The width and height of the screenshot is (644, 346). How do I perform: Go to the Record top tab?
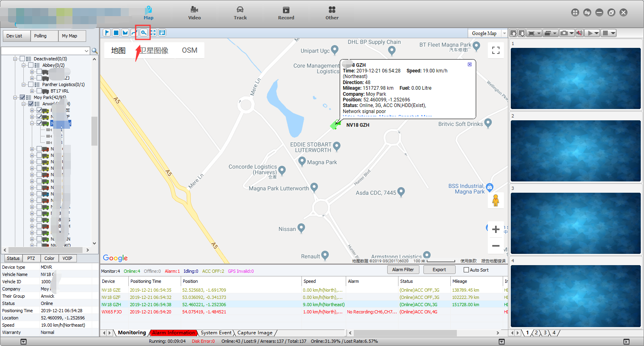(286, 13)
